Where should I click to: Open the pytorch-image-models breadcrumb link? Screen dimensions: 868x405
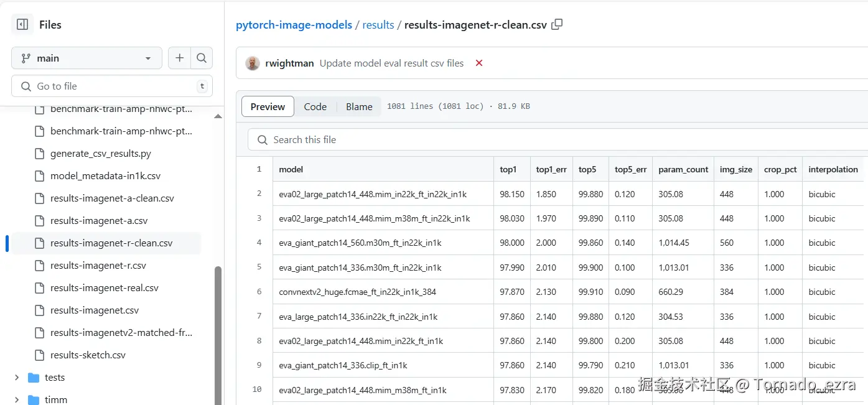coord(293,25)
